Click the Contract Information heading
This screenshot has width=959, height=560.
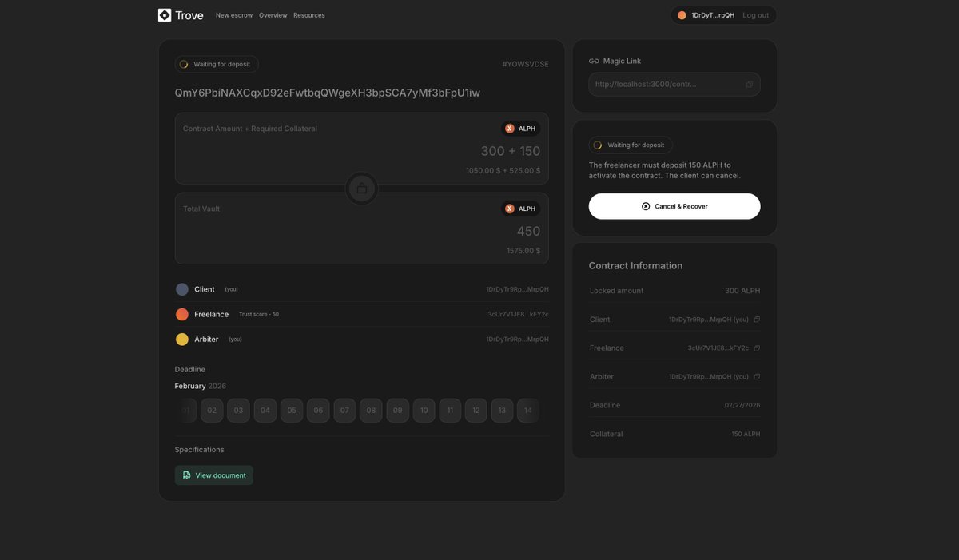point(635,266)
